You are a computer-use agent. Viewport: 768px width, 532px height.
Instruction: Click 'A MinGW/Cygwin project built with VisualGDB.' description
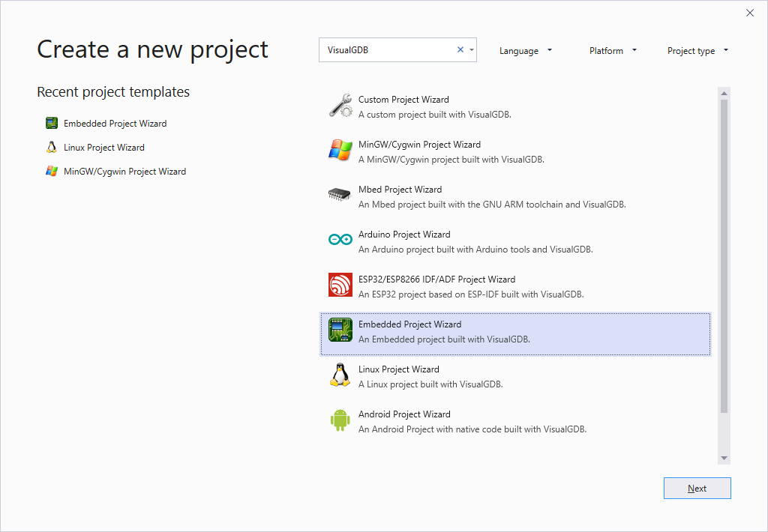click(x=451, y=160)
